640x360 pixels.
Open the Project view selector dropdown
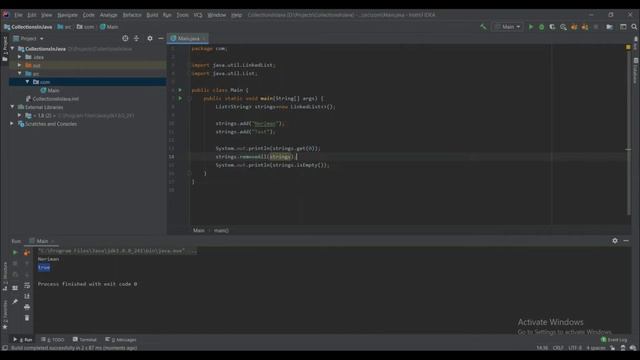[28, 38]
